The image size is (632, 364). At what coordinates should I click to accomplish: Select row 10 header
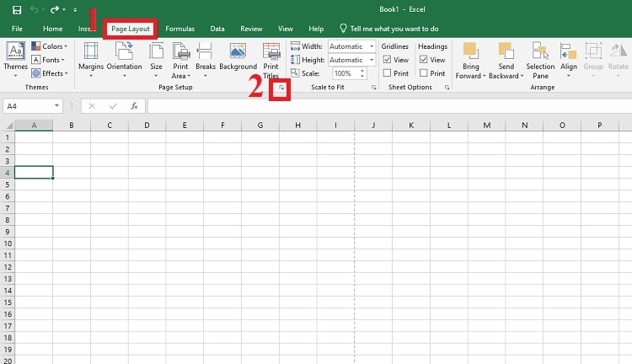click(x=8, y=244)
